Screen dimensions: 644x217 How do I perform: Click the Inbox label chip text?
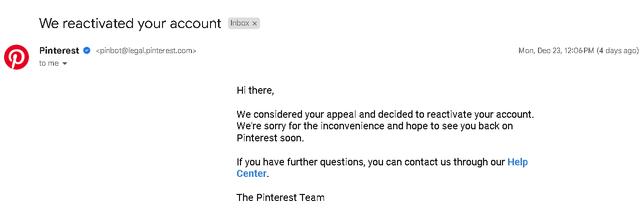[240, 23]
